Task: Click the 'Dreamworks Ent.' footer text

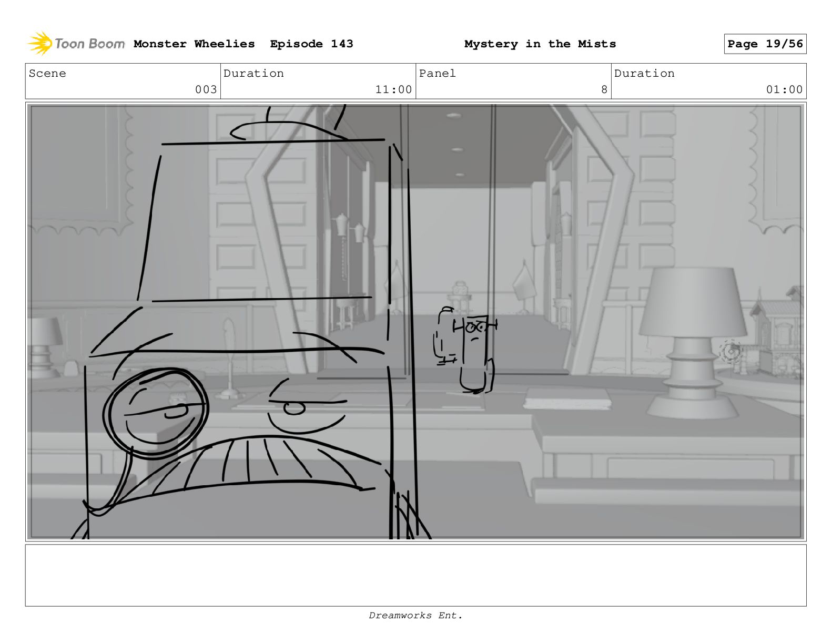Action: [x=415, y=615]
